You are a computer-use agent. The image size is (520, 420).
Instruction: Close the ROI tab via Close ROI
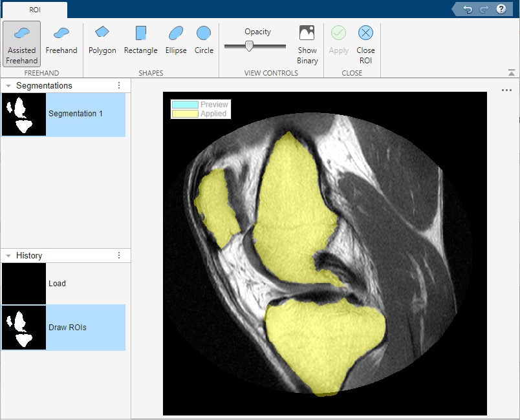click(365, 45)
